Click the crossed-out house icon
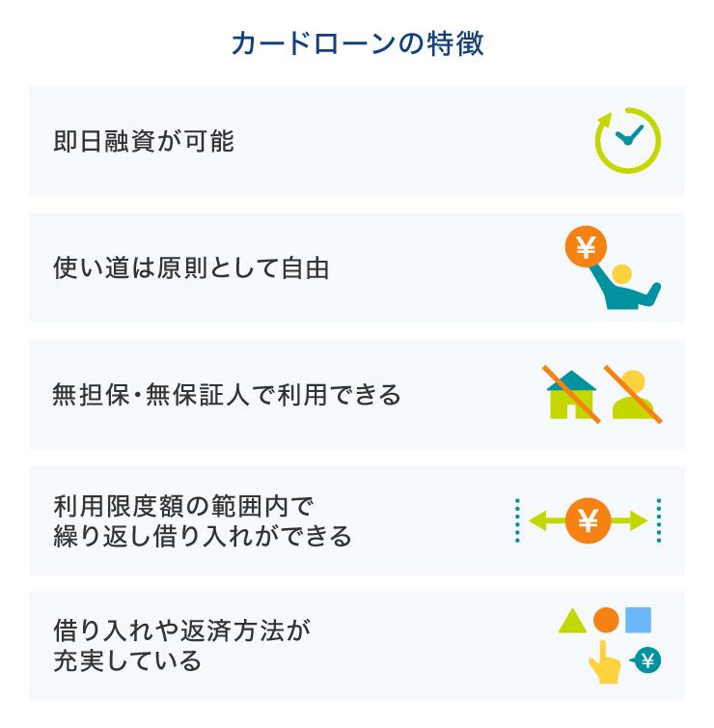The image size is (714, 728). 573,394
